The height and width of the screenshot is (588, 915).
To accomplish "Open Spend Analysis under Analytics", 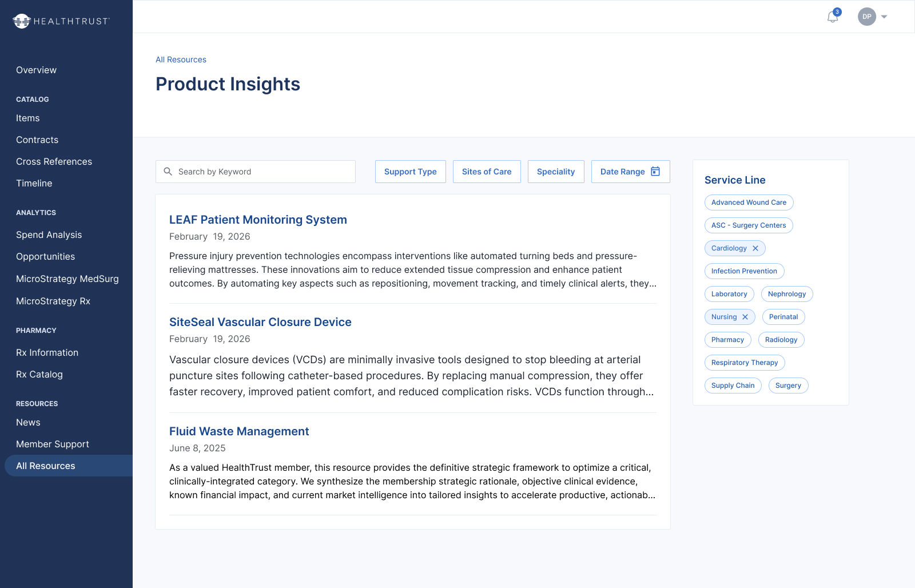I will pyautogui.click(x=49, y=235).
